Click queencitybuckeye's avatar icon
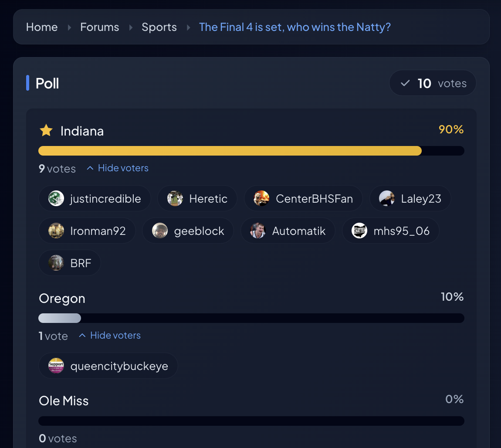This screenshot has width=501, height=448. [x=56, y=366]
